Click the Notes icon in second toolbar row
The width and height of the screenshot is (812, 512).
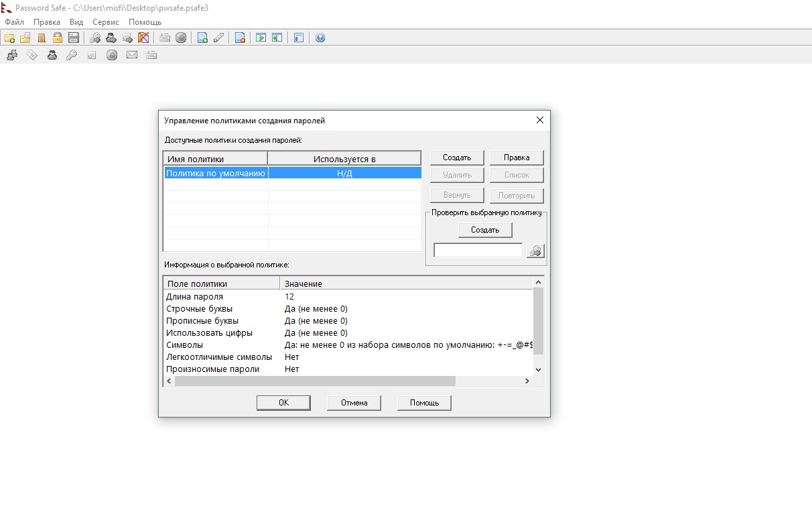click(92, 55)
